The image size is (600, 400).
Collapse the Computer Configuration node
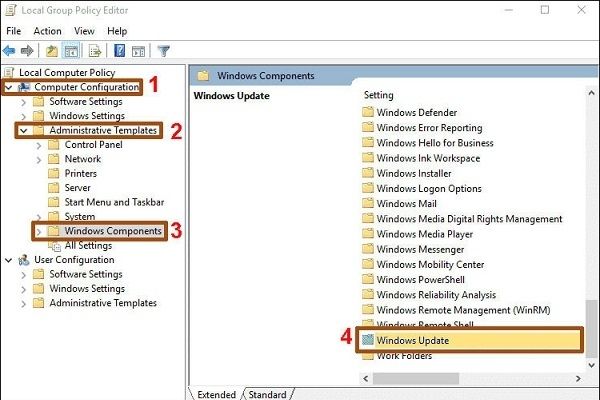pyautogui.click(x=8, y=88)
